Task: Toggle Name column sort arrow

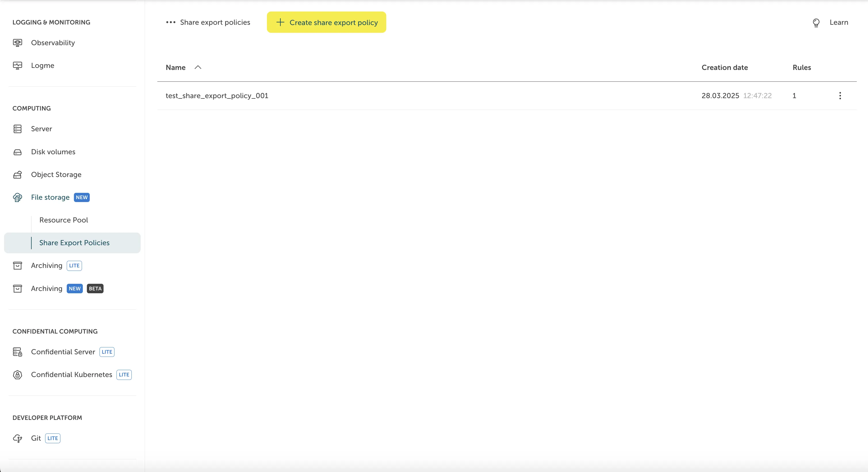Action: [198, 67]
